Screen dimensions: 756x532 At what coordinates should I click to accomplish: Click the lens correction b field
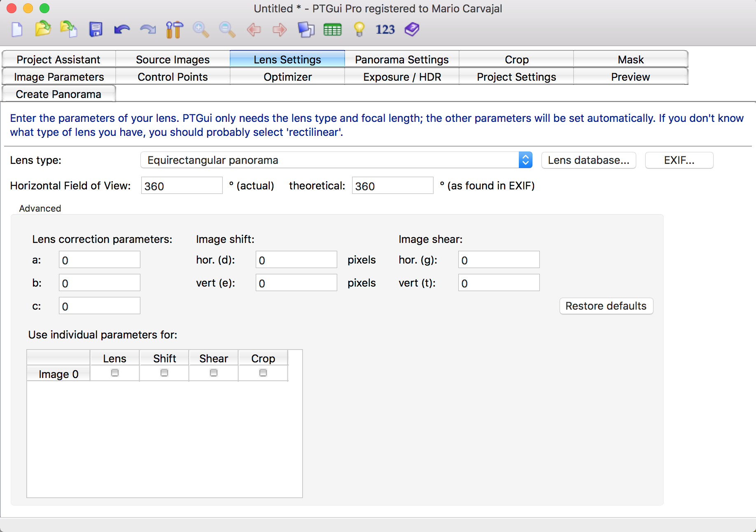100,283
